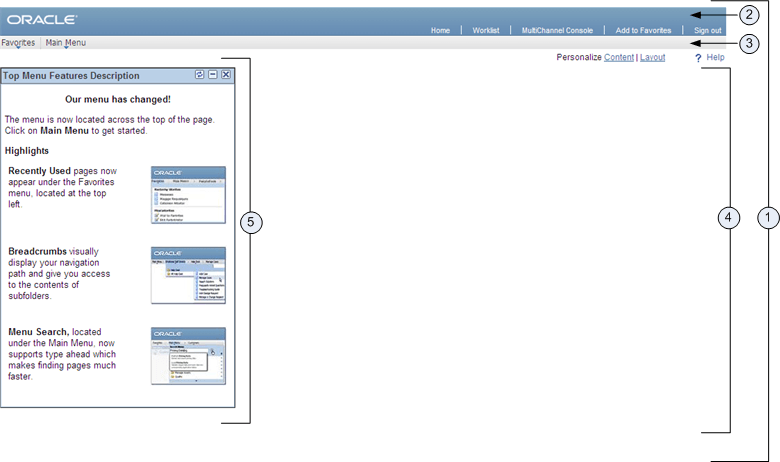Viewport: 780px width, 462px height.
Task: Click the Help question mark icon
Action: point(698,58)
